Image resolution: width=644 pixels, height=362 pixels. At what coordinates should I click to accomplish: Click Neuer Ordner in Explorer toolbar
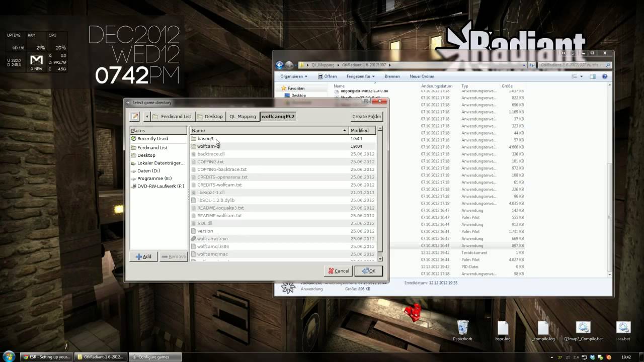pyautogui.click(x=422, y=76)
